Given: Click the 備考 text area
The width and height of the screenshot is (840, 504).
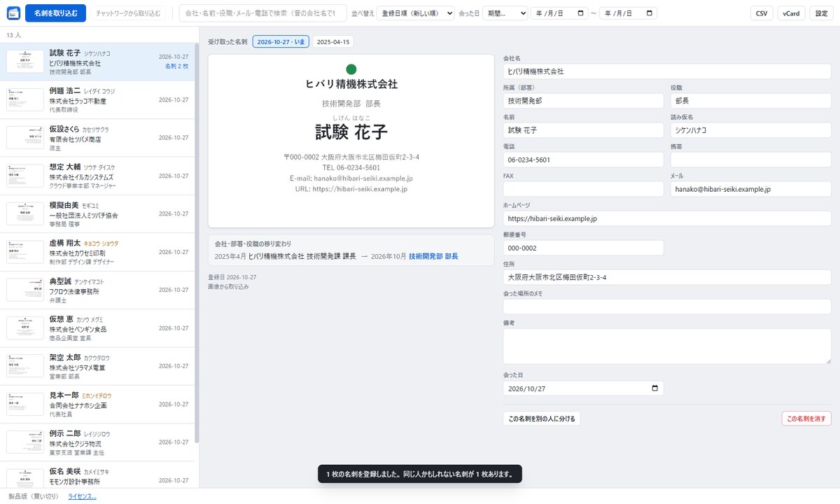Looking at the screenshot, I should (667, 346).
